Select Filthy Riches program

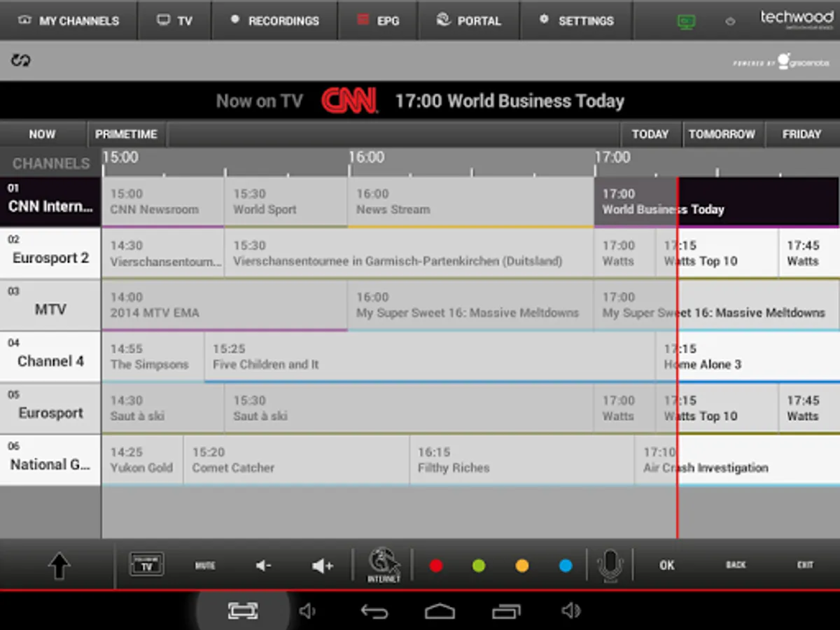click(522, 460)
